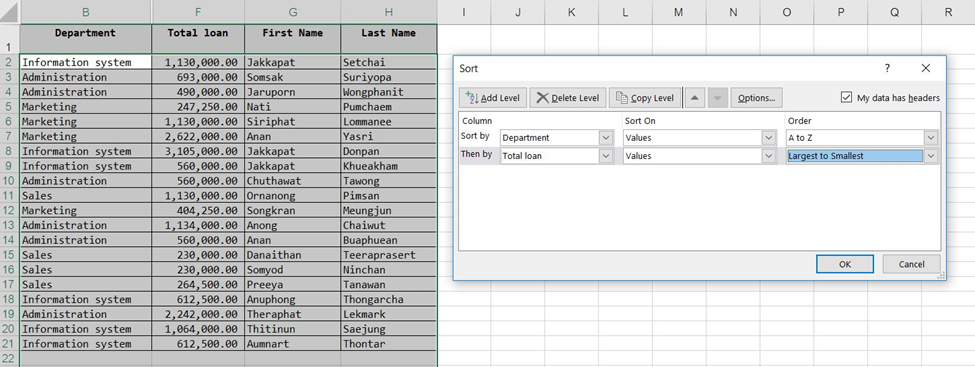Expand Sort On dropdown in Sort by row

(770, 137)
